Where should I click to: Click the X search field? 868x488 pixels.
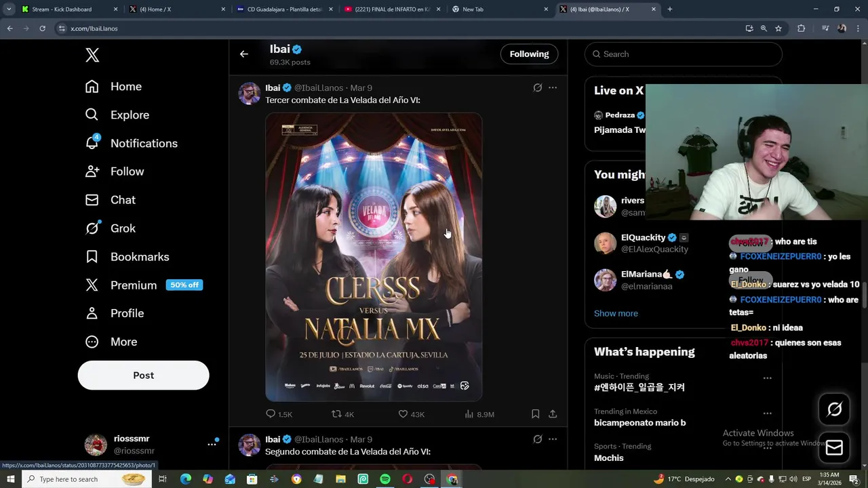point(684,54)
